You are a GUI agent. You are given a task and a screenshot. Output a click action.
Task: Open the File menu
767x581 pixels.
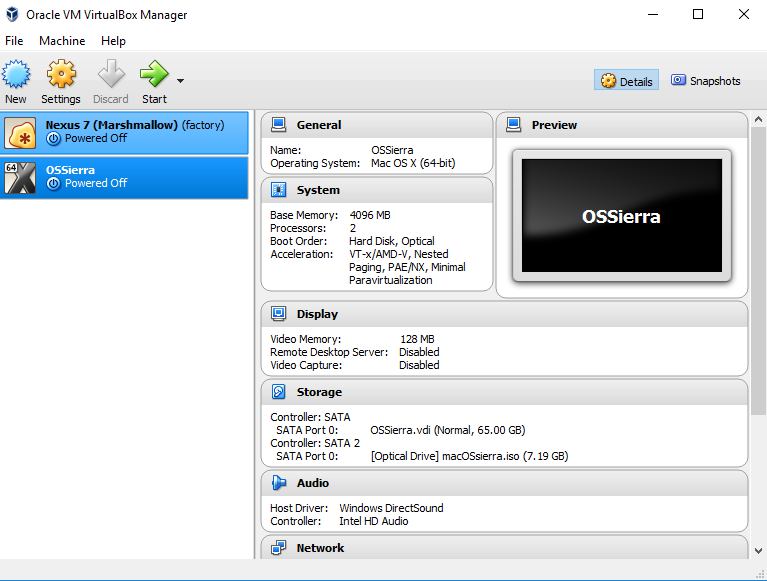14,41
